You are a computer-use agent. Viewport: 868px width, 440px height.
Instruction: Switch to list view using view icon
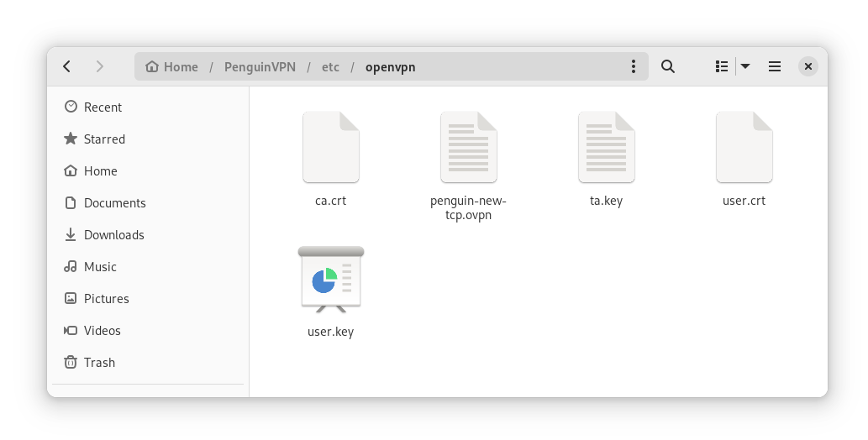click(722, 66)
